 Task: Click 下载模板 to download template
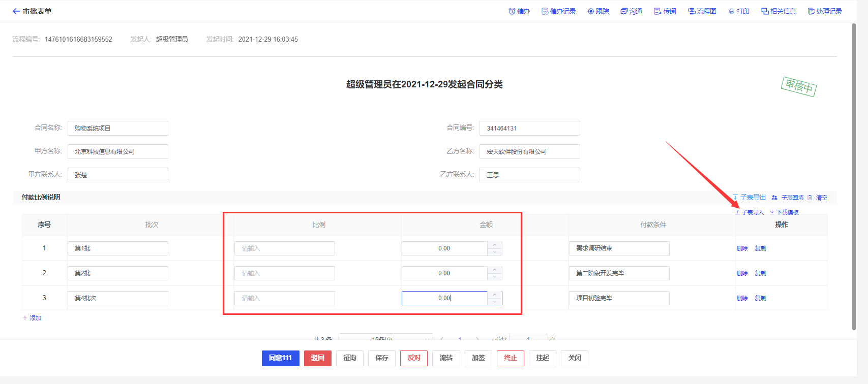[x=787, y=212]
